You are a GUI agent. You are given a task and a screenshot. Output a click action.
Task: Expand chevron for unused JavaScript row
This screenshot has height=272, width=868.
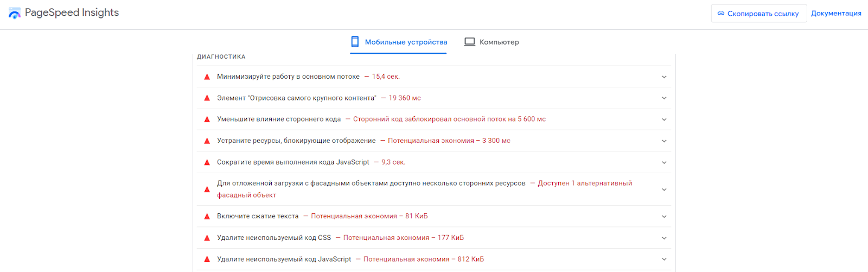pos(664,260)
